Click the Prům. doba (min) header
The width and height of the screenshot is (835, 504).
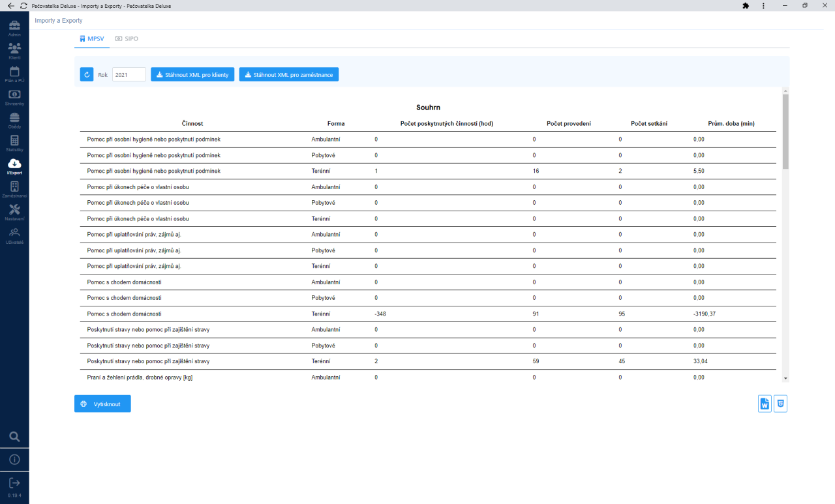pos(731,123)
